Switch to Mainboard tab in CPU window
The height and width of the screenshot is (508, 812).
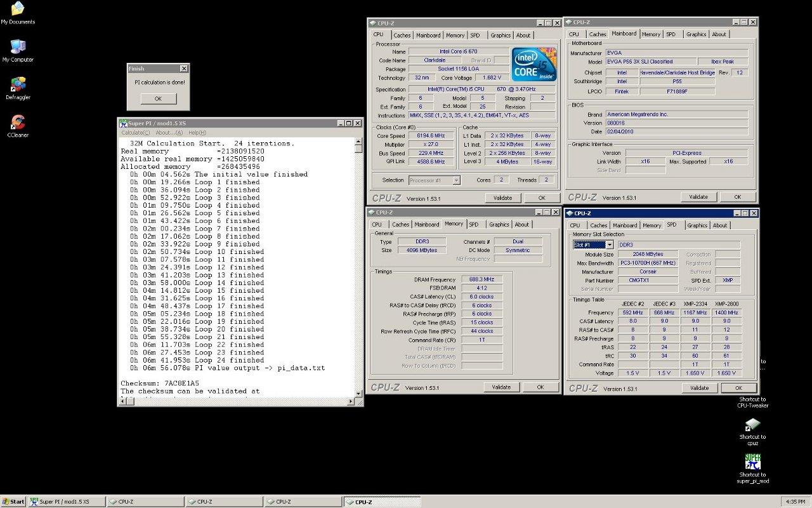(x=428, y=36)
